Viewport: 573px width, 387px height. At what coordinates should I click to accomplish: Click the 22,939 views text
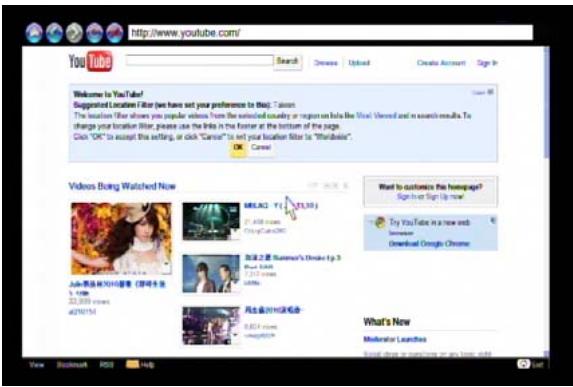[x=89, y=301]
